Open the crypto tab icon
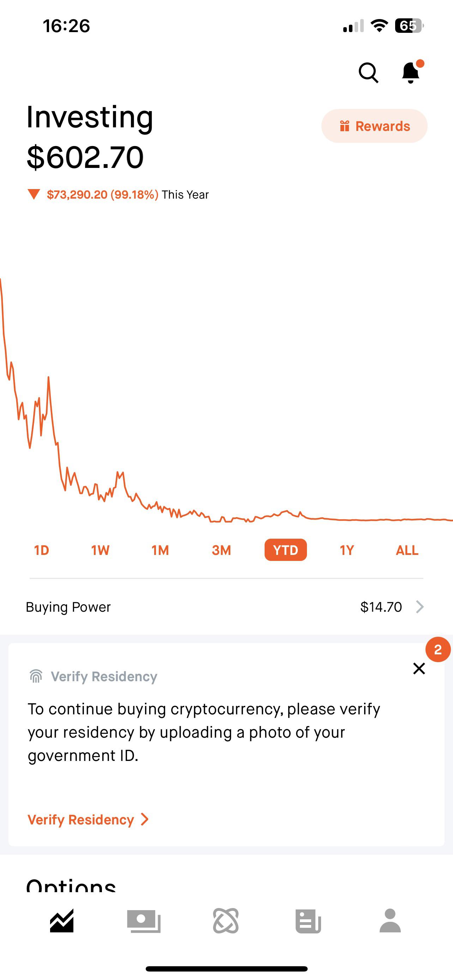453x980 pixels. 226,921
